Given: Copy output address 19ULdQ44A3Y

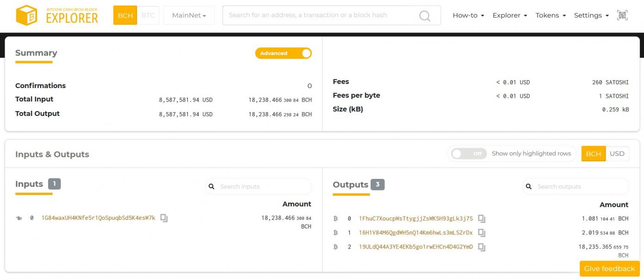Looking at the screenshot, I should pos(482,247).
